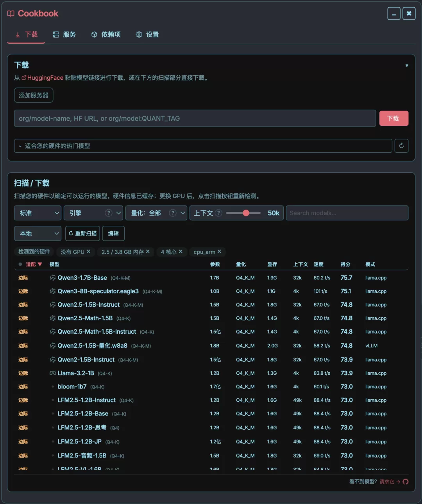Select the LFM2.5-音频-1.5B model name
Image resolution: width=422 pixels, height=504 pixels.
point(82,456)
